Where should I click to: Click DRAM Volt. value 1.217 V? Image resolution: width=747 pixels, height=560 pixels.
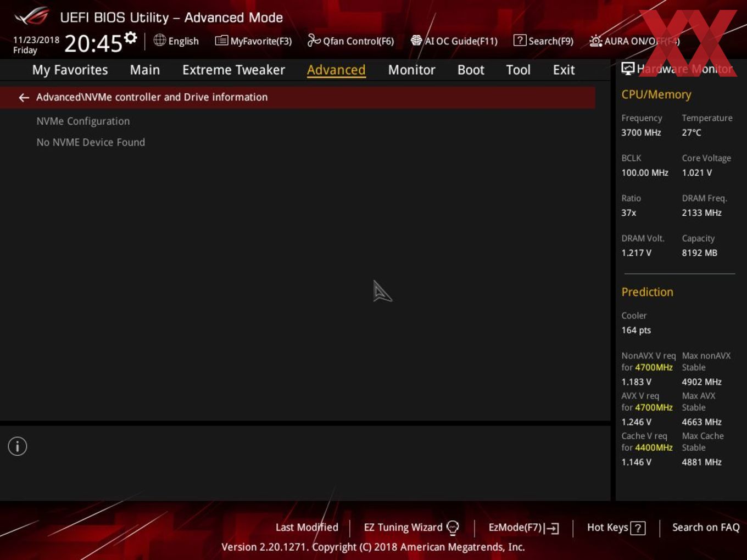(x=636, y=253)
